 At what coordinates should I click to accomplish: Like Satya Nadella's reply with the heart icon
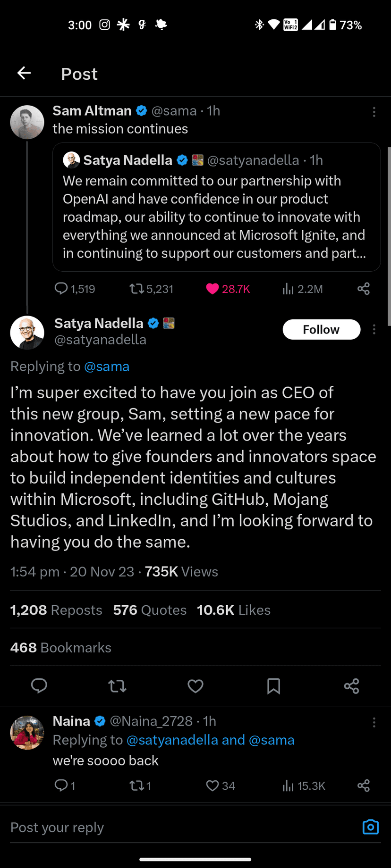pyautogui.click(x=195, y=686)
